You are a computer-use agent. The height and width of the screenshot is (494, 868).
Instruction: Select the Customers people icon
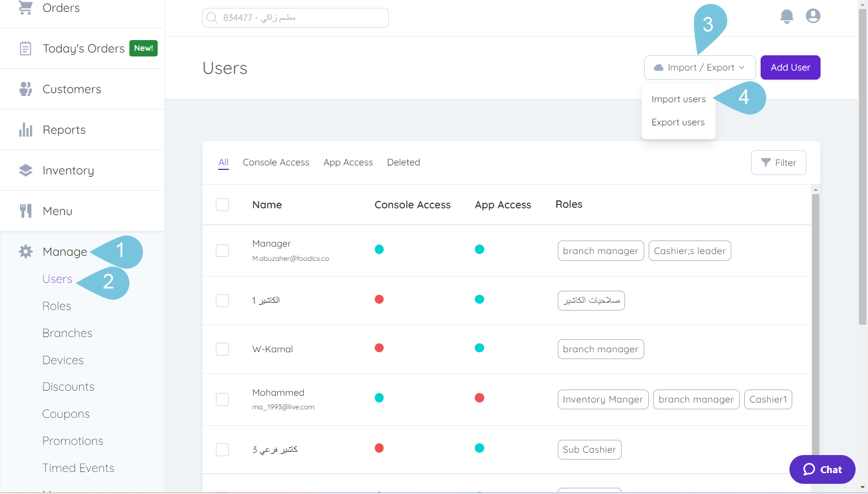[25, 89]
